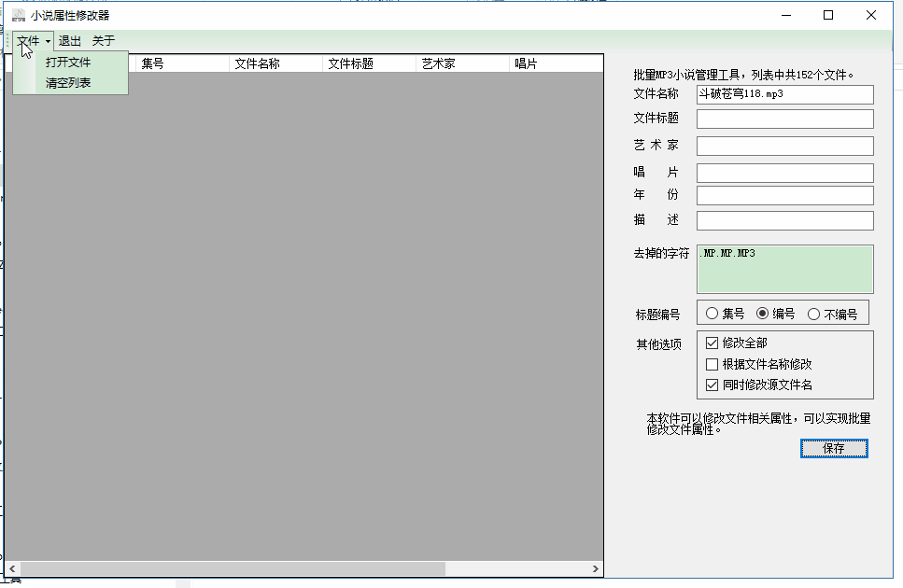Select 打开文件 from the menu

coord(68,63)
